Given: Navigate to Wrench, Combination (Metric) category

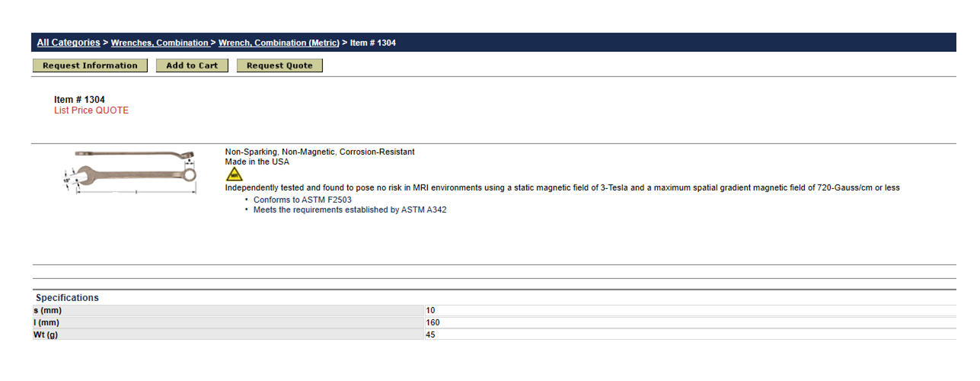Looking at the screenshot, I should (279, 43).
